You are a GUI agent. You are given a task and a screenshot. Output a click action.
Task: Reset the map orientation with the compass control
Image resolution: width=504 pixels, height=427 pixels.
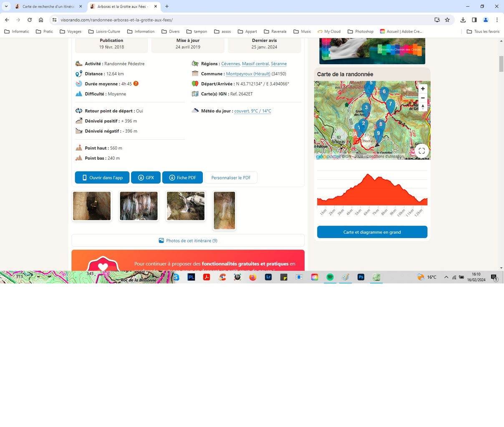[423, 107]
